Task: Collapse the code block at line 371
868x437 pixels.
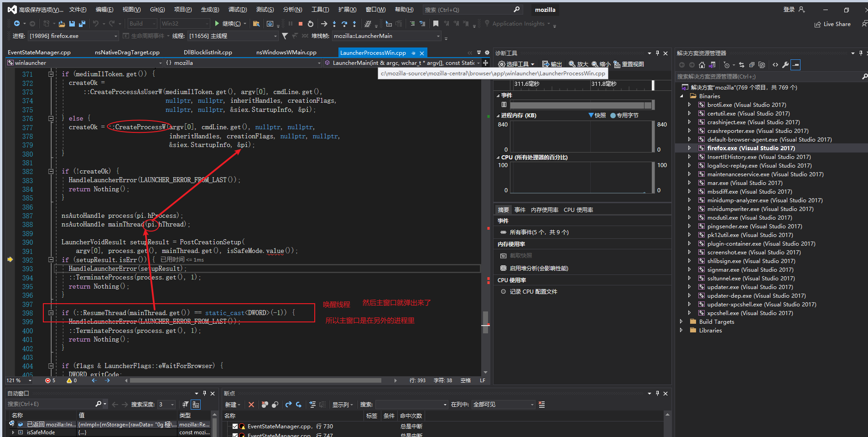Action: [51, 74]
